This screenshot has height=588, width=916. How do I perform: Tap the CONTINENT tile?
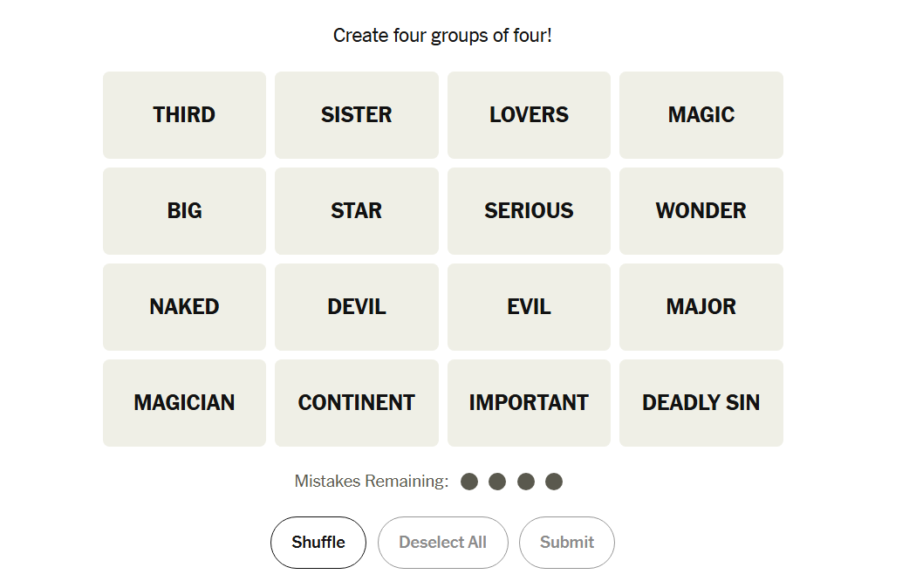point(356,403)
